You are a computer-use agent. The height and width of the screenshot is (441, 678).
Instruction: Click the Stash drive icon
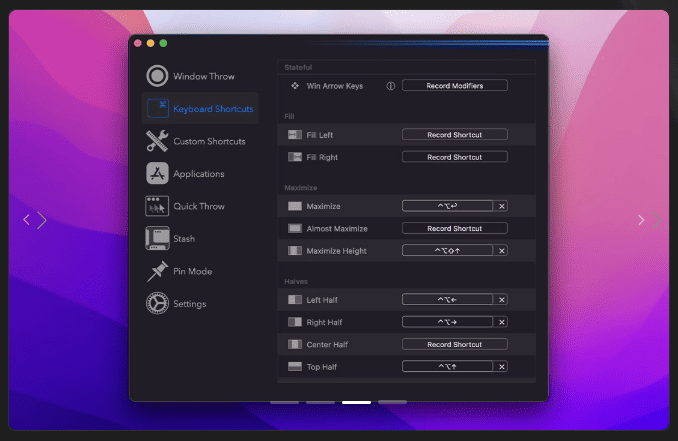click(157, 238)
